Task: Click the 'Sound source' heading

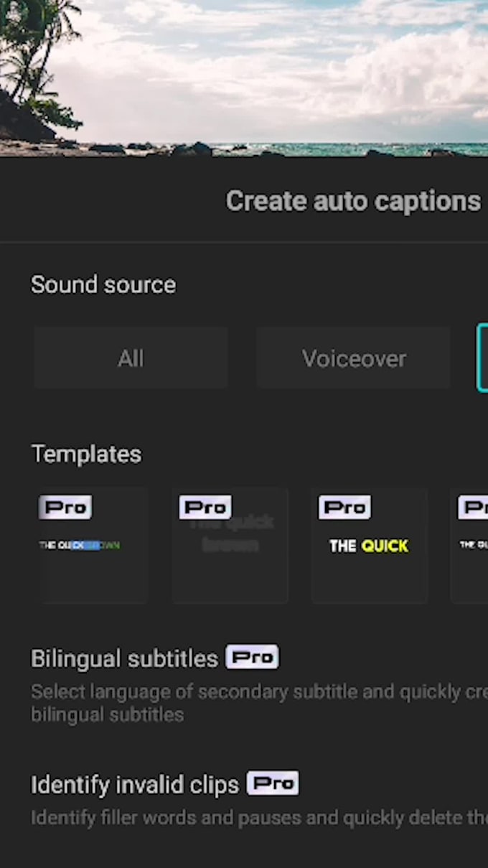Action: pyautogui.click(x=103, y=284)
